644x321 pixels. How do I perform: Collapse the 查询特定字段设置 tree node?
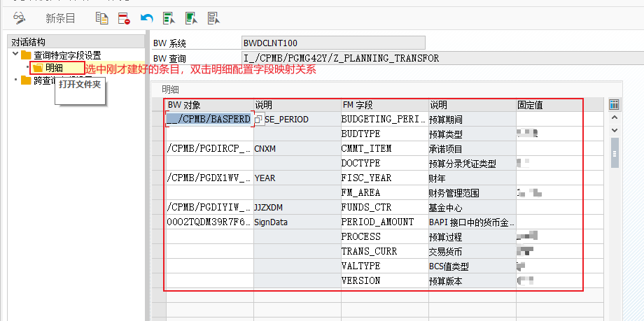click(x=15, y=54)
